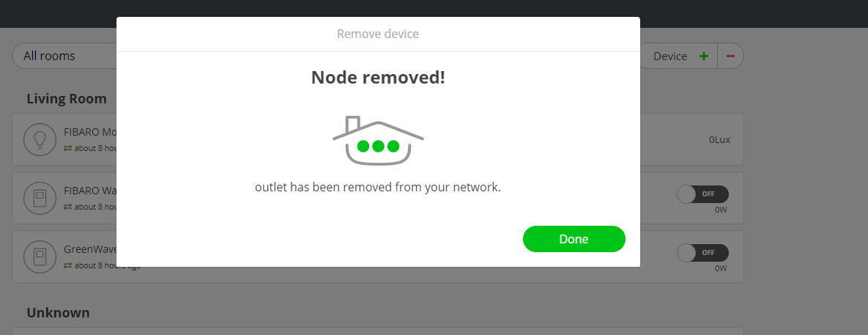Click the sync arrows icon under FIBARO Wall
868x335 pixels.
pyautogui.click(x=67, y=207)
